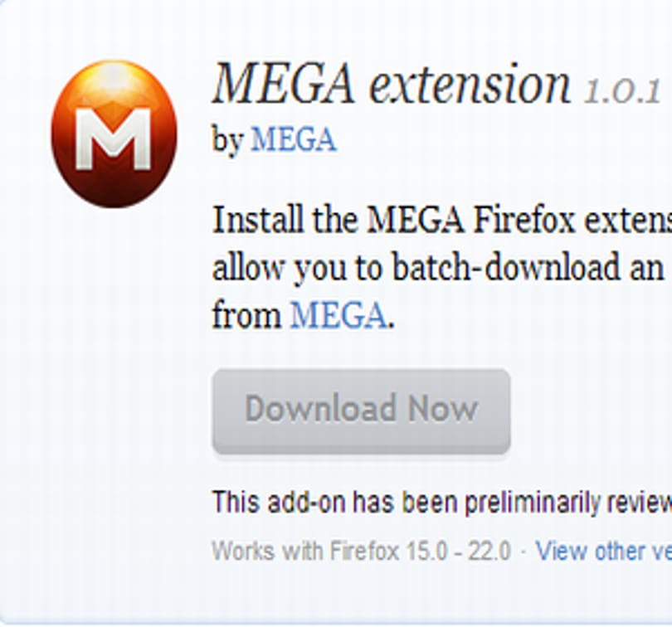
Task: Click the word "from" in the description
Action: [x=246, y=314]
